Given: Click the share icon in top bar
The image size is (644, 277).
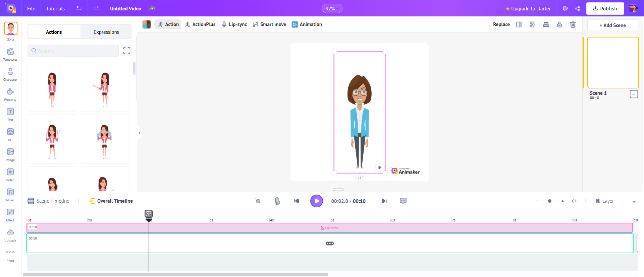Looking at the screenshot, I should 578,9.
